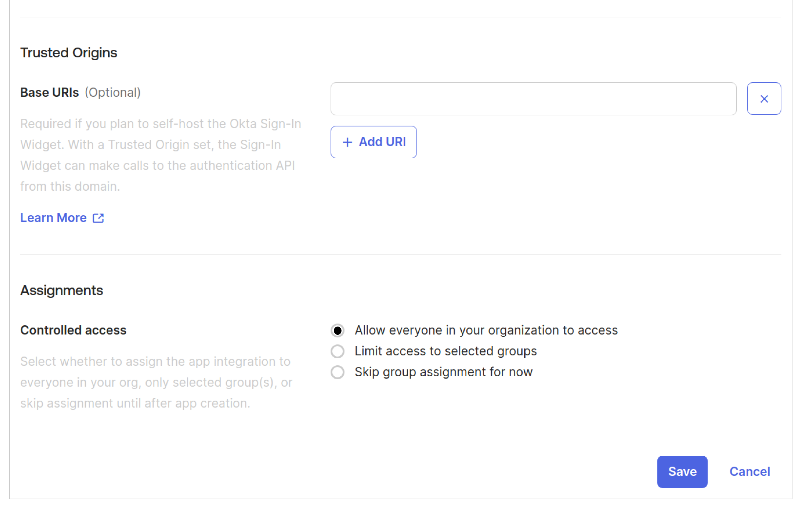Image resolution: width=812 pixels, height=516 pixels.
Task: Click the bold "Base URIs" field label
Action: (49, 92)
